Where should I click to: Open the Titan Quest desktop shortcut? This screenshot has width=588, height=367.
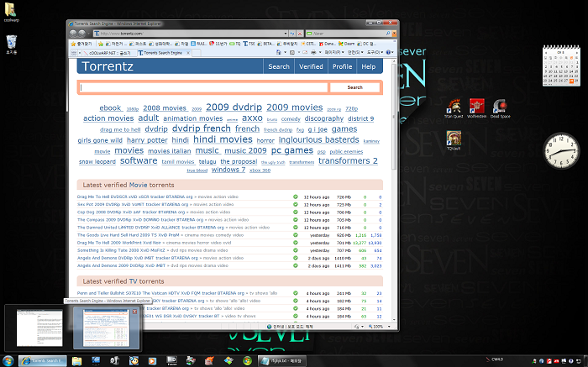coord(454,108)
